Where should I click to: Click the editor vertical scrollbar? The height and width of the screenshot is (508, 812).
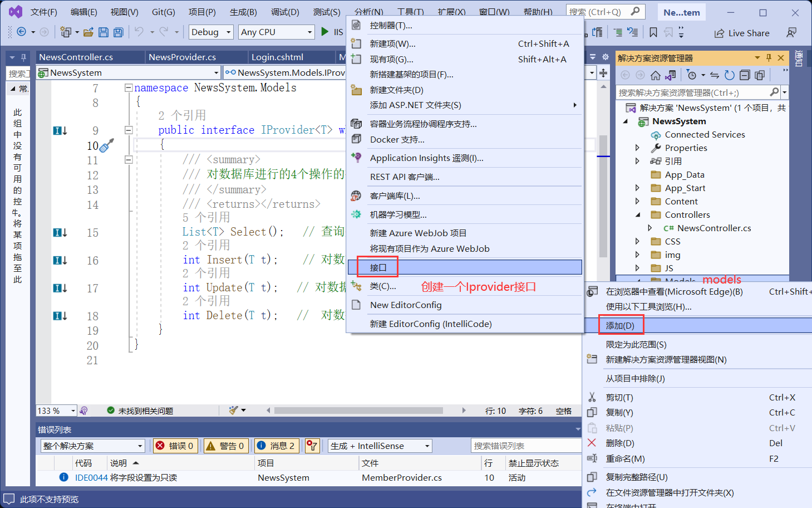click(x=603, y=197)
